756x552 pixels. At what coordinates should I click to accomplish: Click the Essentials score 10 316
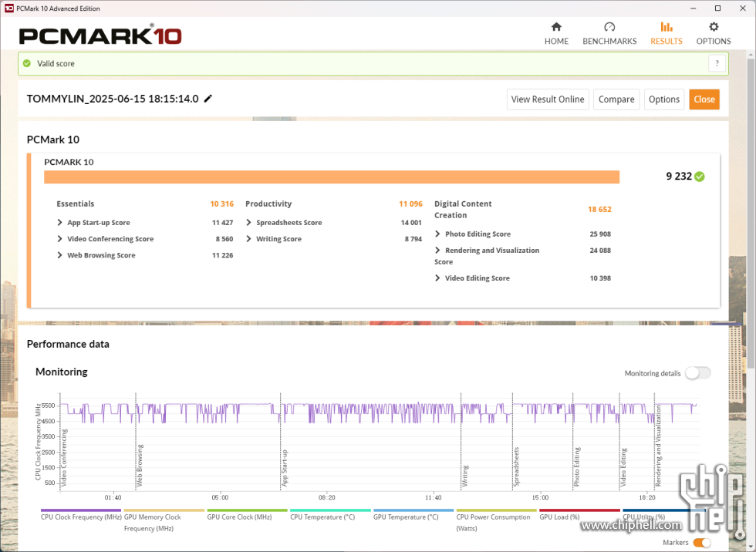coord(222,204)
